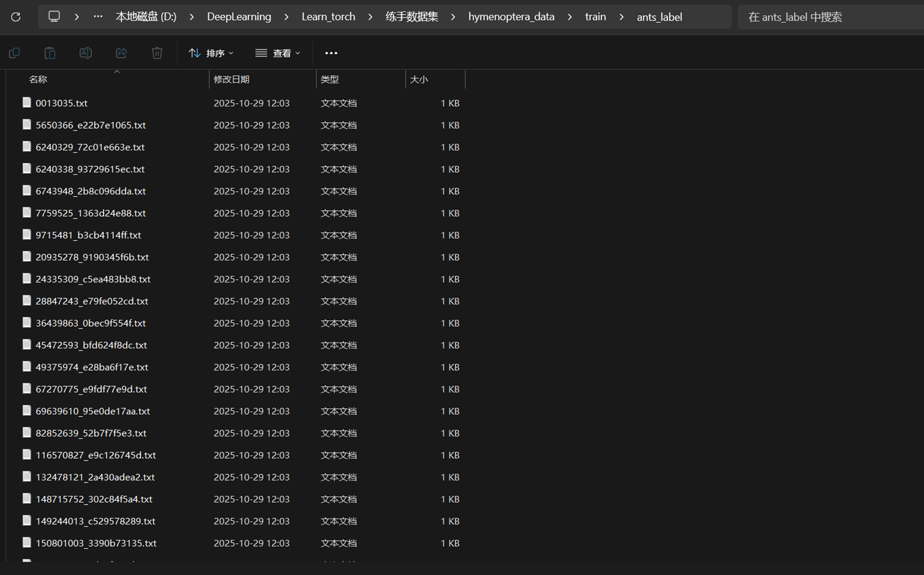Select file 36439863_0bec9f554f.txt
This screenshot has height=575, width=924.
pyautogui.click(x=91, y=323)
